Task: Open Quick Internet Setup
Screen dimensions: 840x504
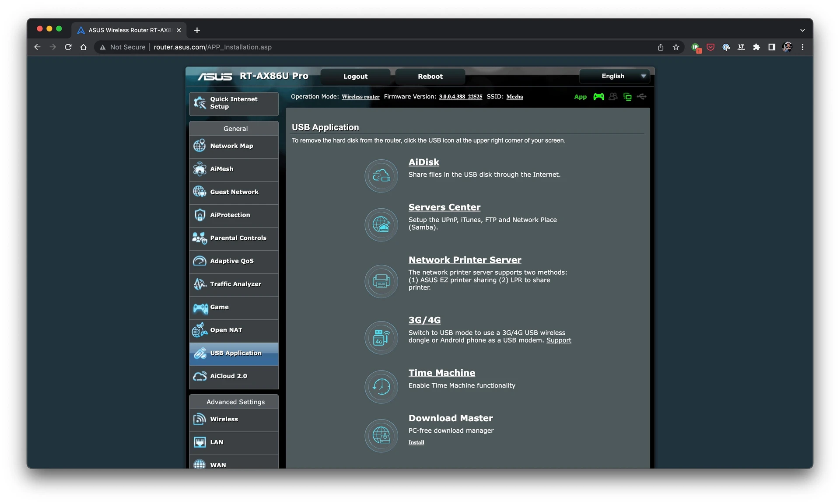Action: (234, 104)
